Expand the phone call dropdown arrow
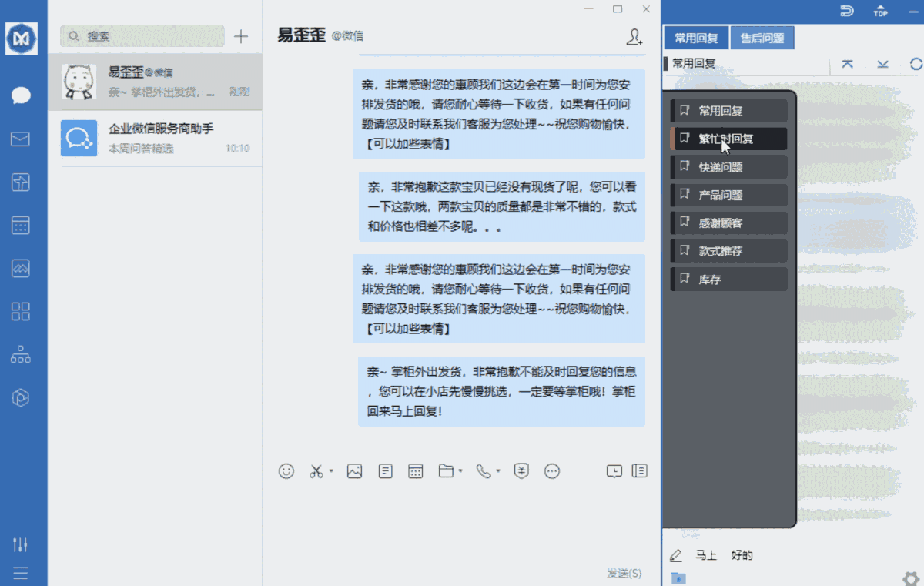The height and width of the screenshot is (586, 924). pyautogui.click(x=498, y=473)
